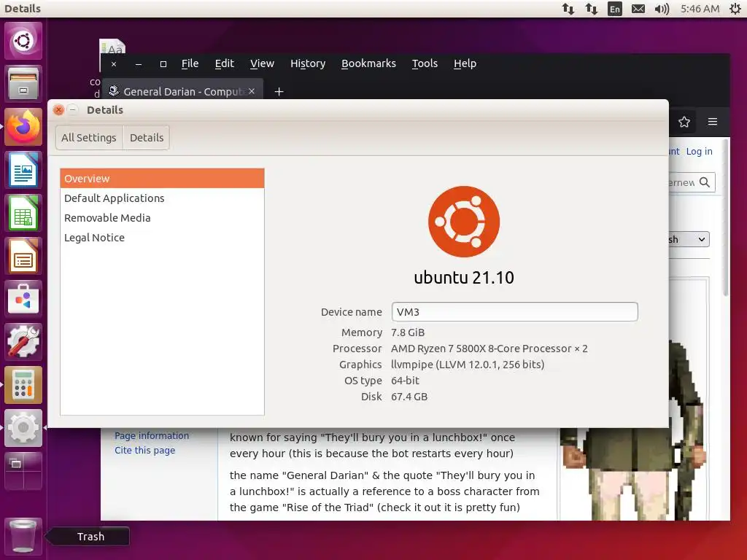
Task: Click the OS type value 64-bit
Action: 405,381
